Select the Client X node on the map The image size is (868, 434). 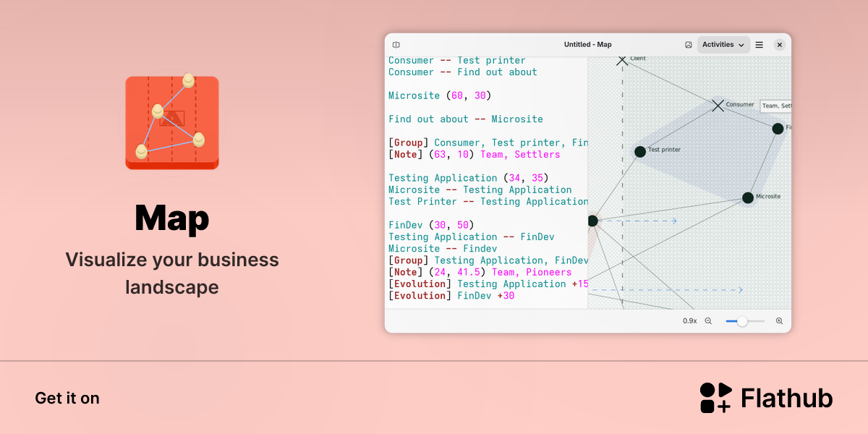pyautogui.click(x=622, y=60)
